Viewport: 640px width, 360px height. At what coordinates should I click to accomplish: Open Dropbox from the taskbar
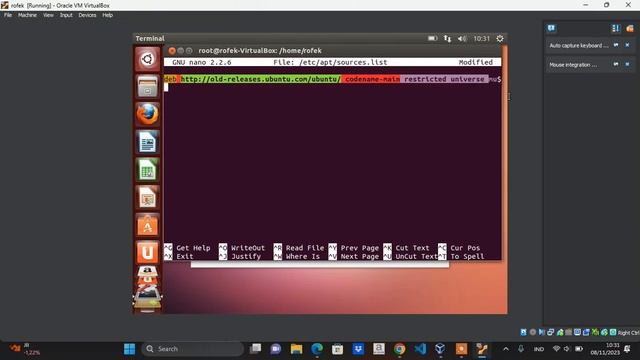click(358, 349)
